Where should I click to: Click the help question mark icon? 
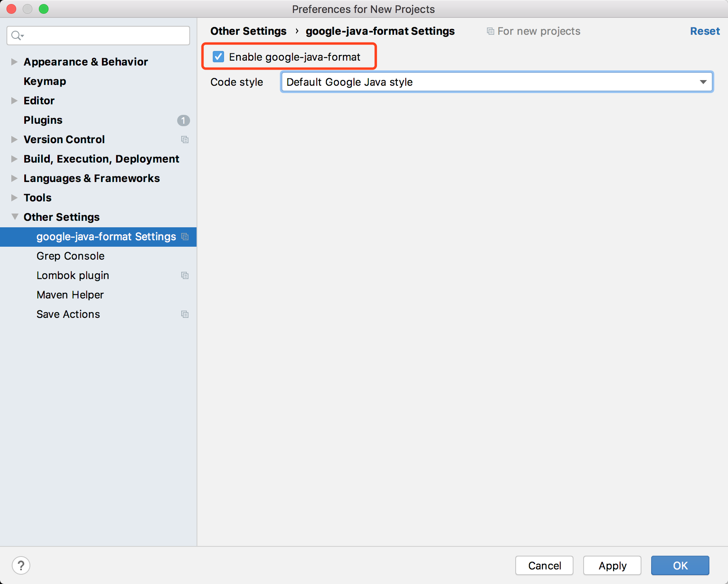[21, 565]
